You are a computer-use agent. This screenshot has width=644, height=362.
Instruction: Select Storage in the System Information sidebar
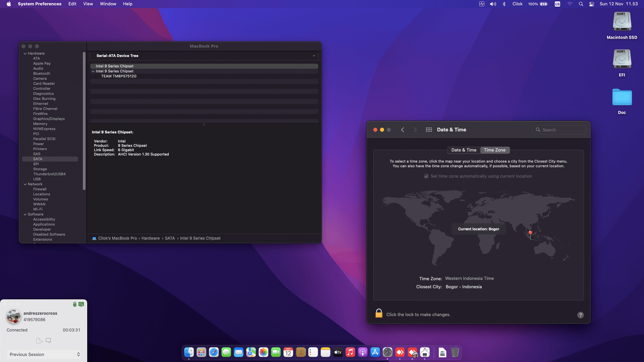[x=40, y=169]
